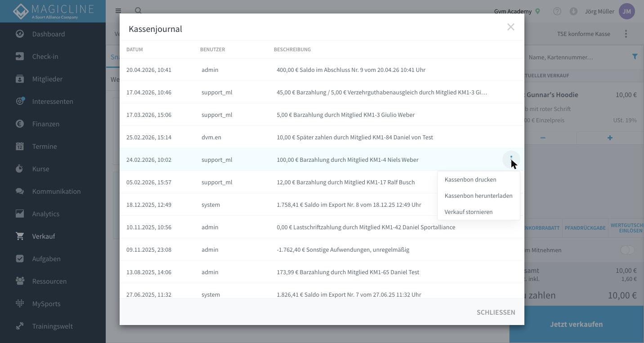Screen dimensions: 644x343
Task: Select Kassenbon drucken
Action: pyautogui.click(x=479, y=179)
